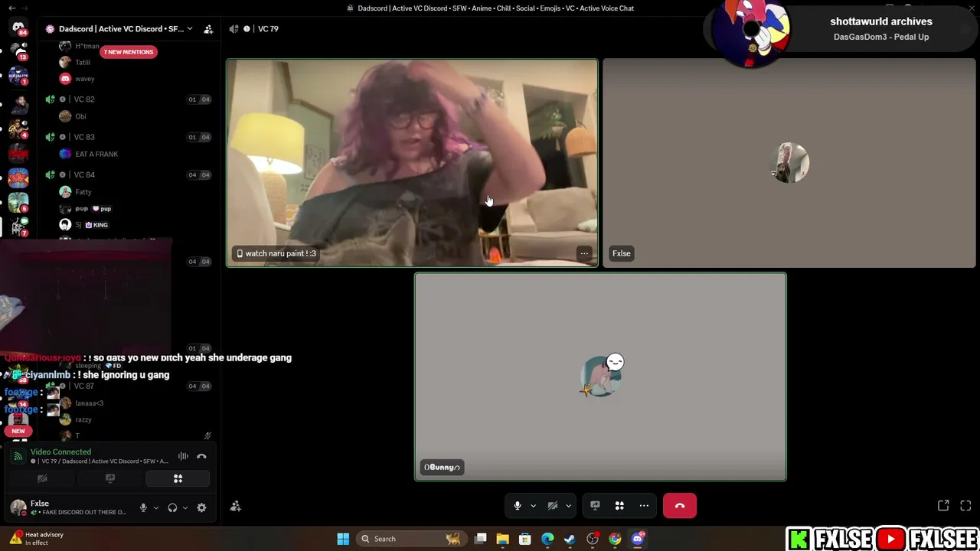
Task: Open output device options in user panel
Action: 185,508
